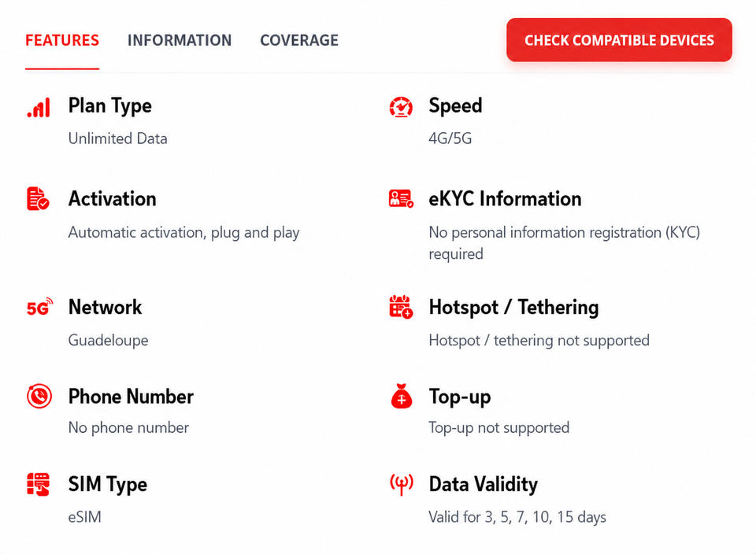Open the Coverage tab
Screen dimensions: 756x554
click(x=299, y=40)
